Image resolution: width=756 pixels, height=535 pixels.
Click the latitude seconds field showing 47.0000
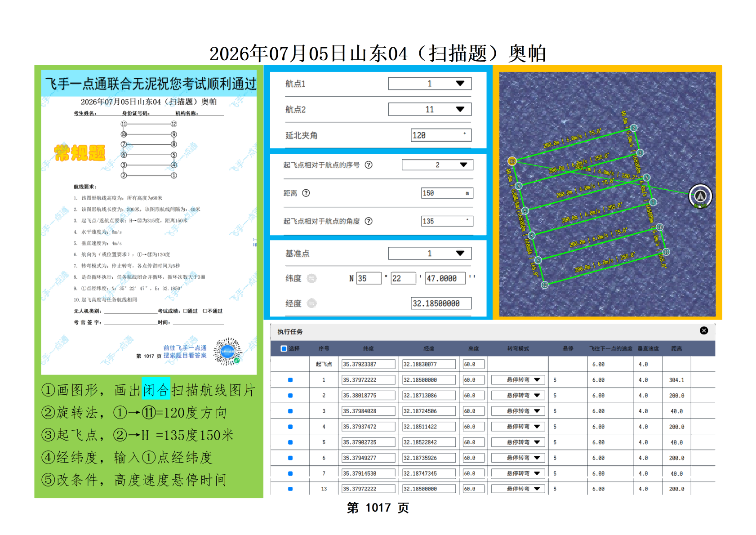pyautogui.click(x=445, y=278)
